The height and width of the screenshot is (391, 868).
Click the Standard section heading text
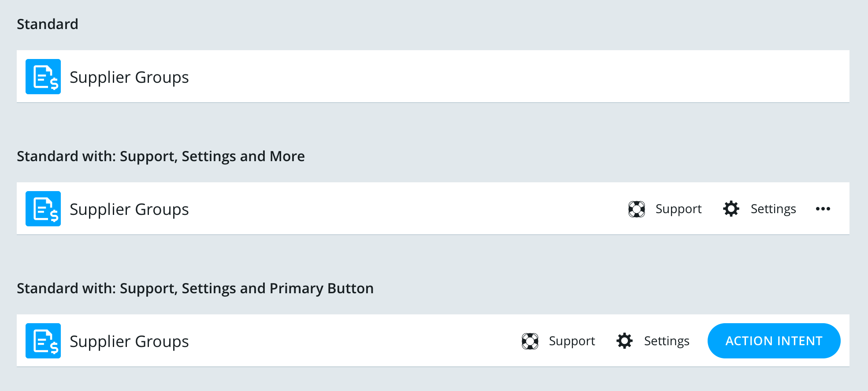(47, 24)
